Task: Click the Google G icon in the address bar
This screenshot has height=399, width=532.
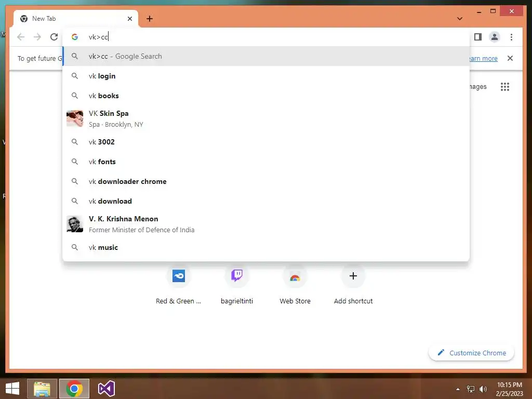Action: click(x=75, y=37)
